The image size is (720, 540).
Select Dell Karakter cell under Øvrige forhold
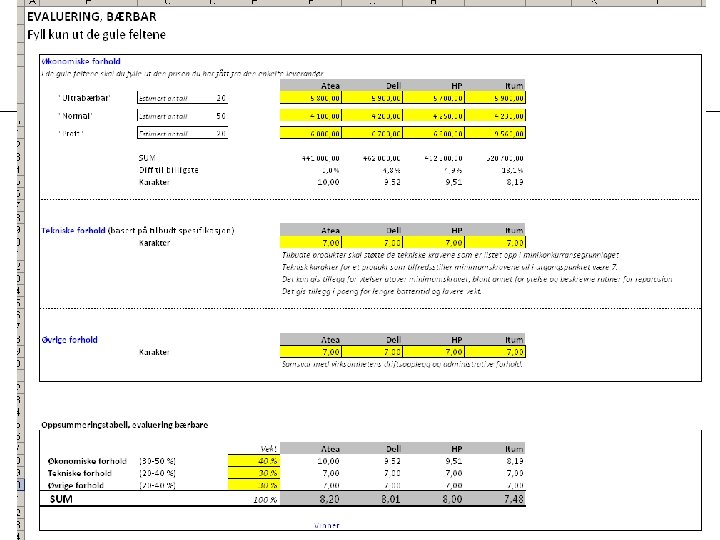372,352
